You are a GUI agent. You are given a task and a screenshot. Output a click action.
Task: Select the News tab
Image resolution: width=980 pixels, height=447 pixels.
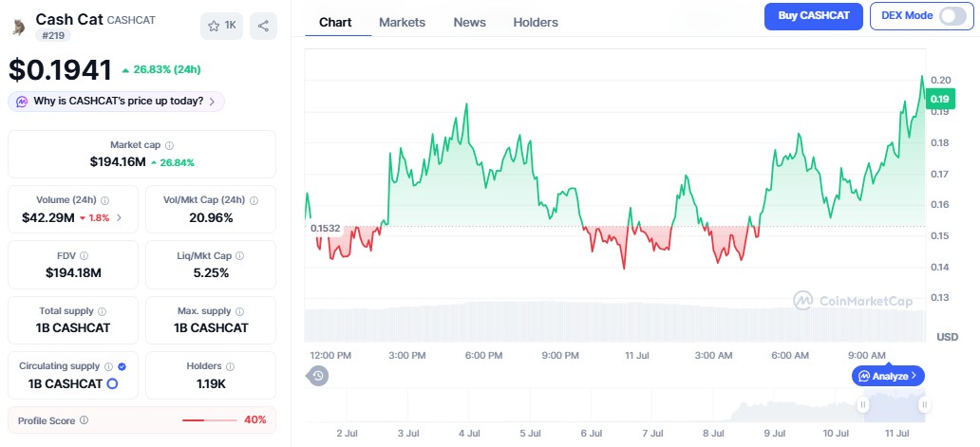click(469, 23)
